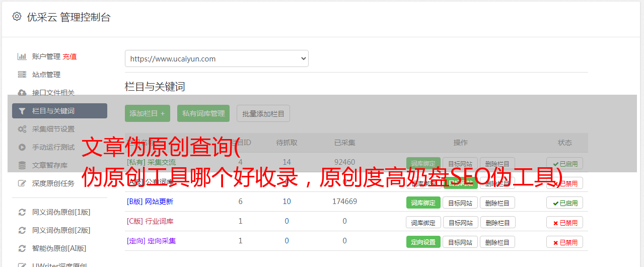Click the play icon for 手动运行测试

[22, 147]
